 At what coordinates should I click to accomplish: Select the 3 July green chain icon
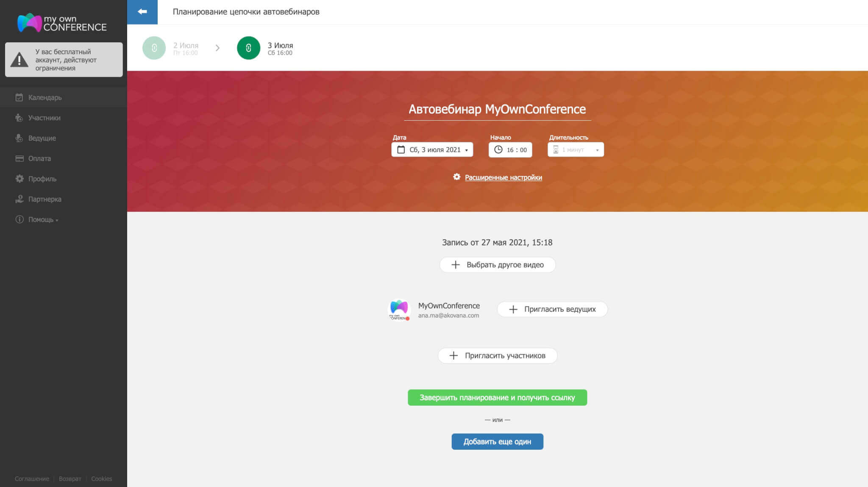point(248,48)
